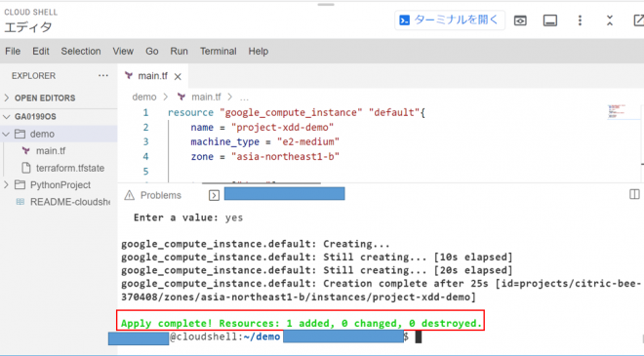Viewport: 644px width, 356px height.
Task: Open the File menu
Action: tap(13, 51)
